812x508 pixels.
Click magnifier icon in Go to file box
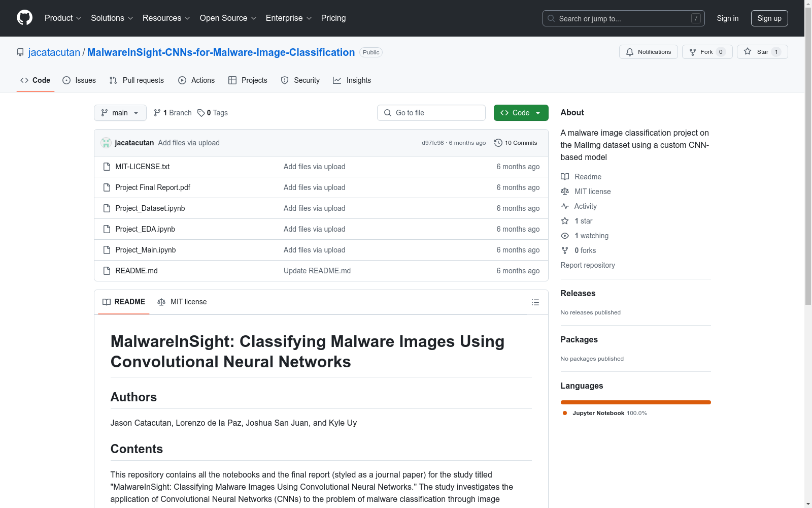coord(388,113)
